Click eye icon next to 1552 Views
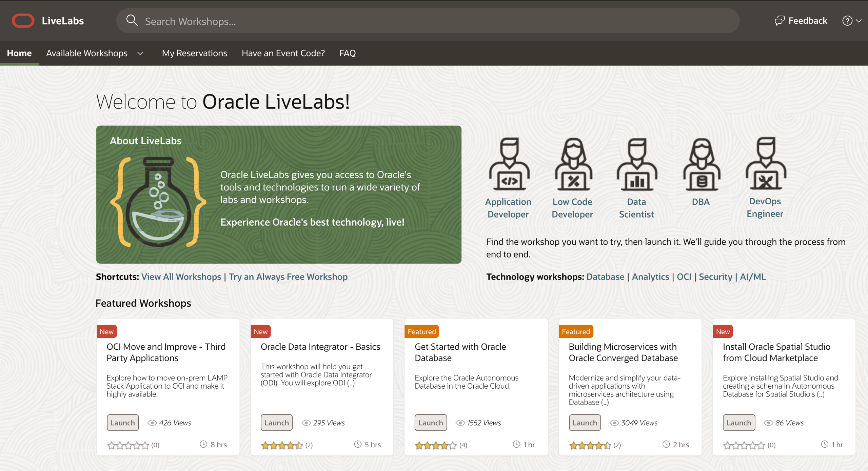Image resolution: width=868 pixels, height=471 pixels. point(460,423)
